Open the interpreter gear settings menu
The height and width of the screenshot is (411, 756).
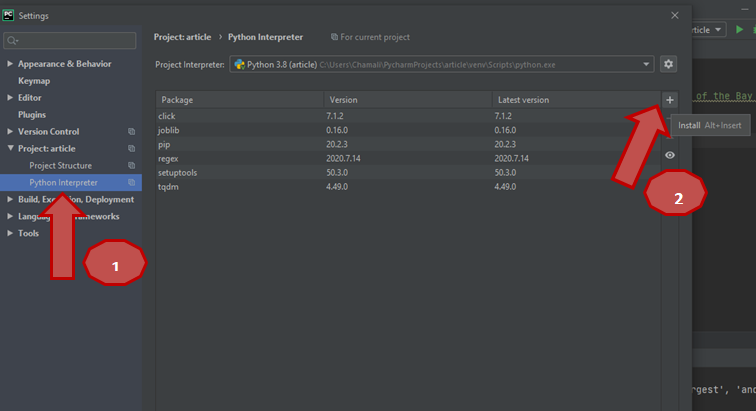coord(668,64)
